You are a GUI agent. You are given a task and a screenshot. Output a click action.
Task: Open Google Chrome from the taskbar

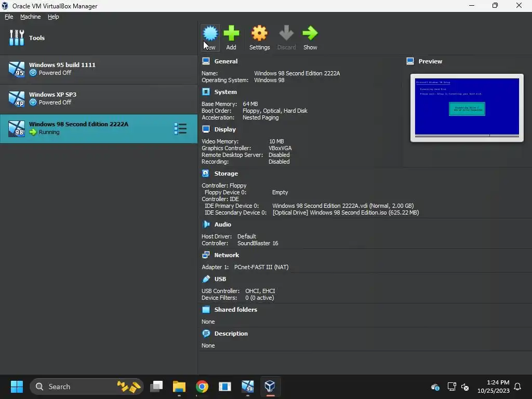coord(202,387)
